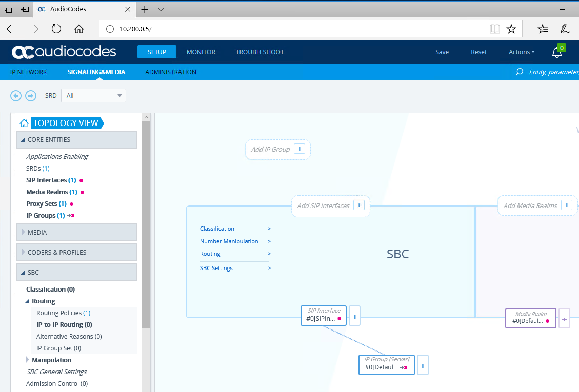
Task: Open the ADMINISTRATION menu
Action: (171, 72)
